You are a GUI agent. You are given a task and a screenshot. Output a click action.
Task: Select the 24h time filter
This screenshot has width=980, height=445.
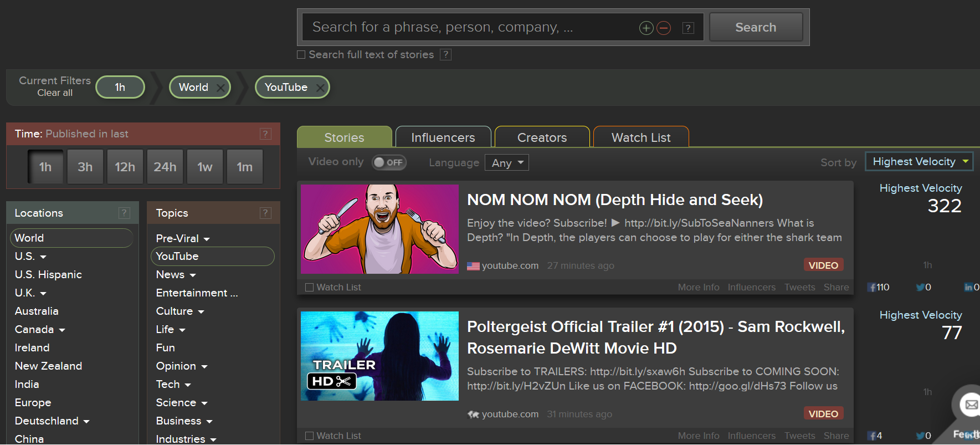point(165,167)
